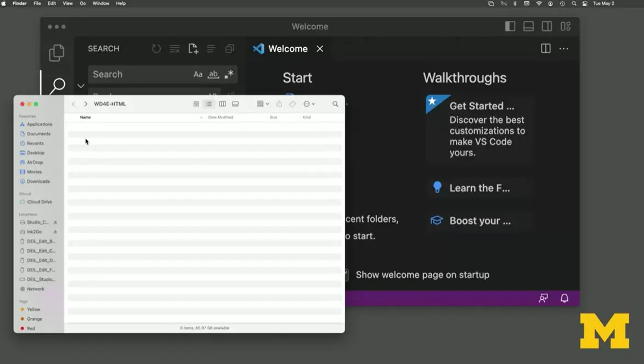The width and height of the screenshot is (644, 364).
Task: Collapse the search section with the chevron
Action: coord(81,86)
